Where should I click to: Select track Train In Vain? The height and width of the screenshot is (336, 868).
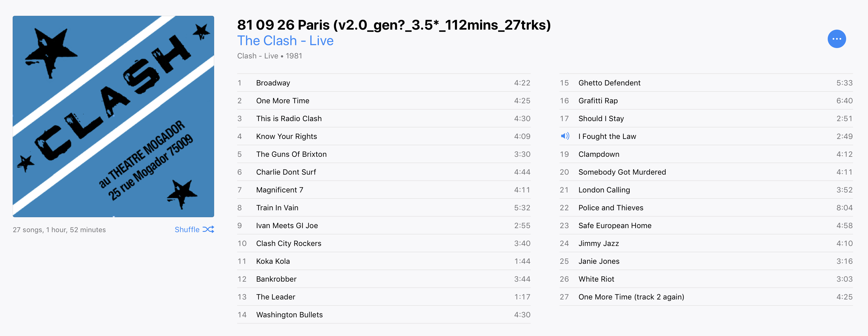(277, 208)
